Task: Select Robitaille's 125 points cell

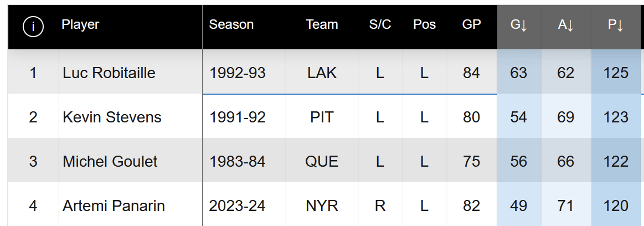Action: tap(616, 73)
